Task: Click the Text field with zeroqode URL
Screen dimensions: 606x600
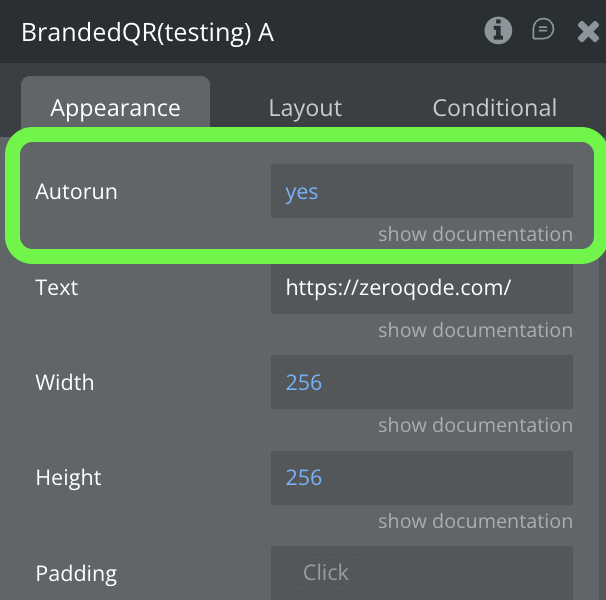Action: (421, 288)
